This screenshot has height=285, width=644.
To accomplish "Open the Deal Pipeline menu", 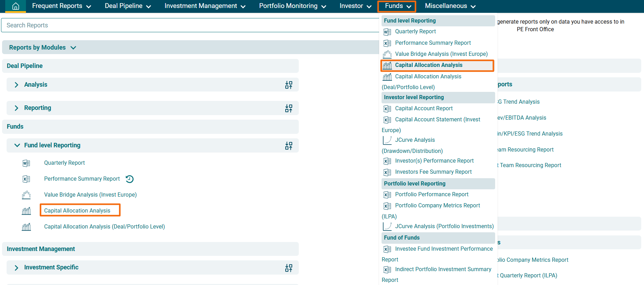I will tap(127, 6).
